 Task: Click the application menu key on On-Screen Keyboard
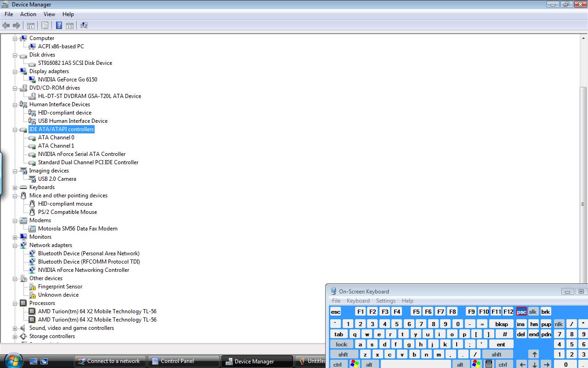click(489, 364)
